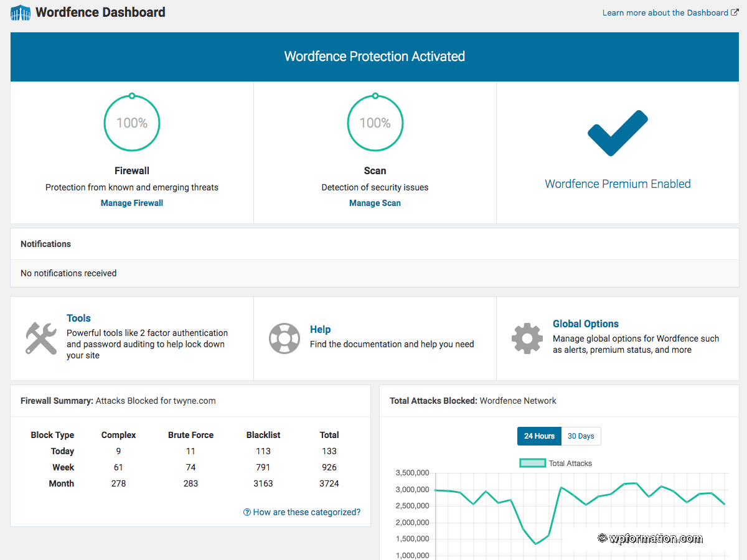Click the Wordfence Dashboard title
This screenshot has height=560, width=747.
point(100,12)
